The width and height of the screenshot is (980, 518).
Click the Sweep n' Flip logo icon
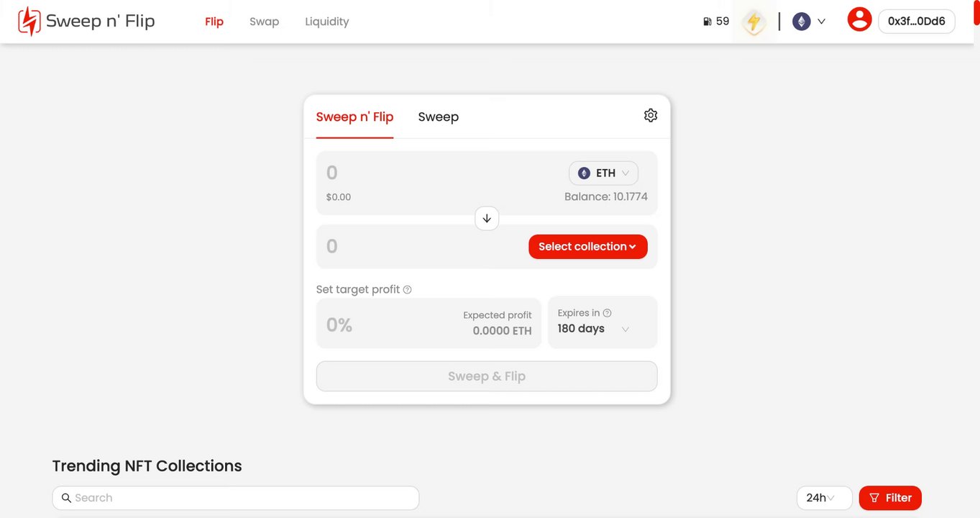(29, 22)
